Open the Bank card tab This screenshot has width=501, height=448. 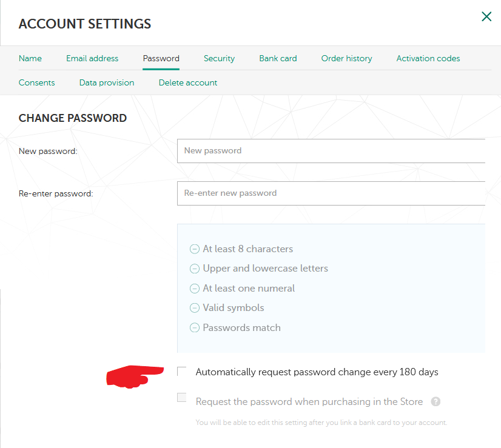coord(278,59)
